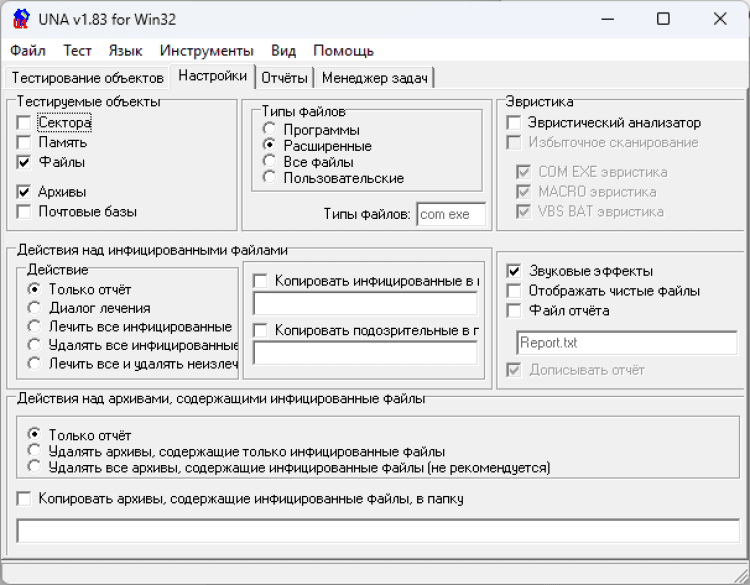Viewport: 750px width, 585px height.
Task: Open the Тест menu
Action: (77, 51)
